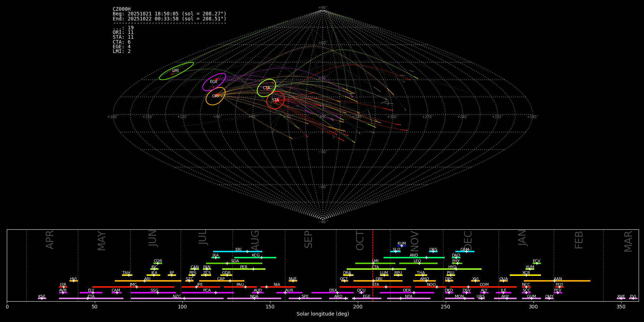
Task: Click the KUM shower bar in the timeline
Action: (x=402, y=246)
